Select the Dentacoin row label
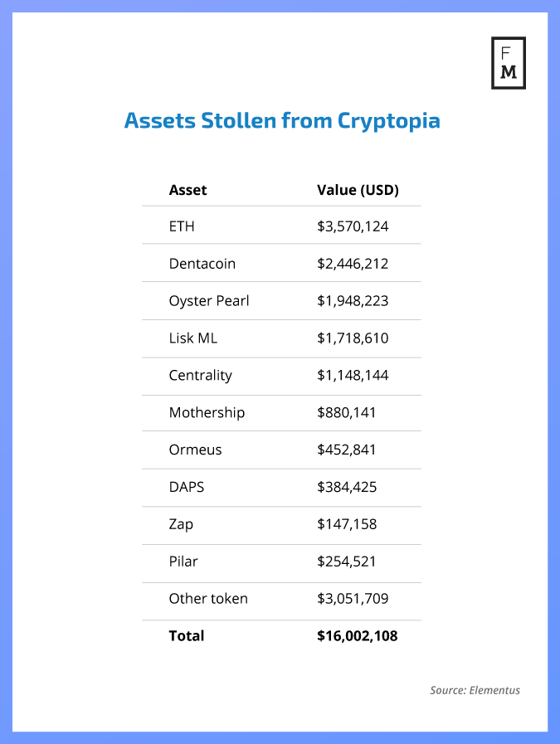This screenshot has width=560, height=744. point(202,264)
